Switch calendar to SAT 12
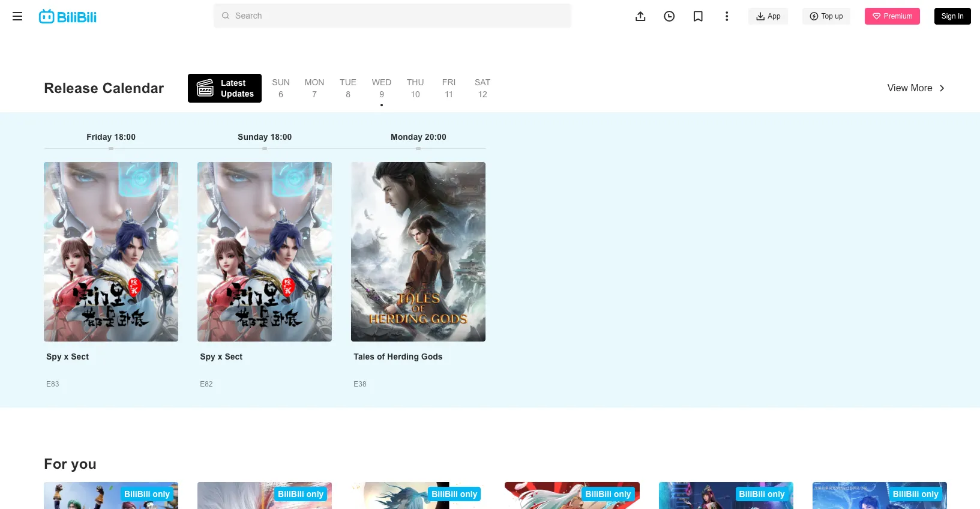The width and height of the screenshot is (980, 509). (x=482, y=88)
